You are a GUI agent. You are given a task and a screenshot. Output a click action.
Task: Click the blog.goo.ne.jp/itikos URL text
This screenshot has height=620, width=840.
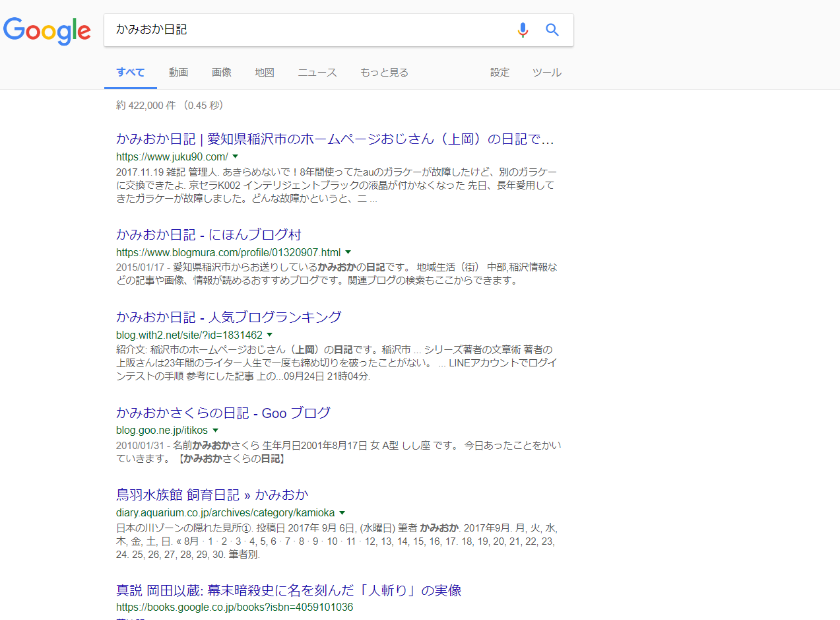click(162, 431)
